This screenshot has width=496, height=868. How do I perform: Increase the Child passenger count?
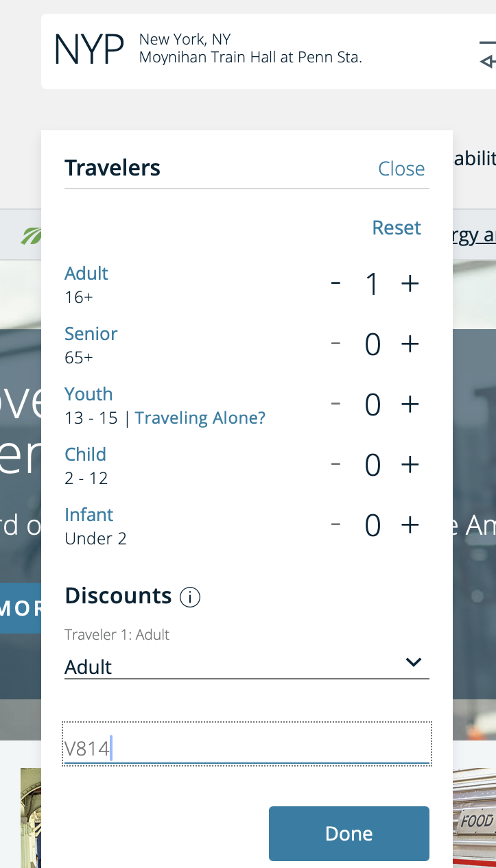410,464
